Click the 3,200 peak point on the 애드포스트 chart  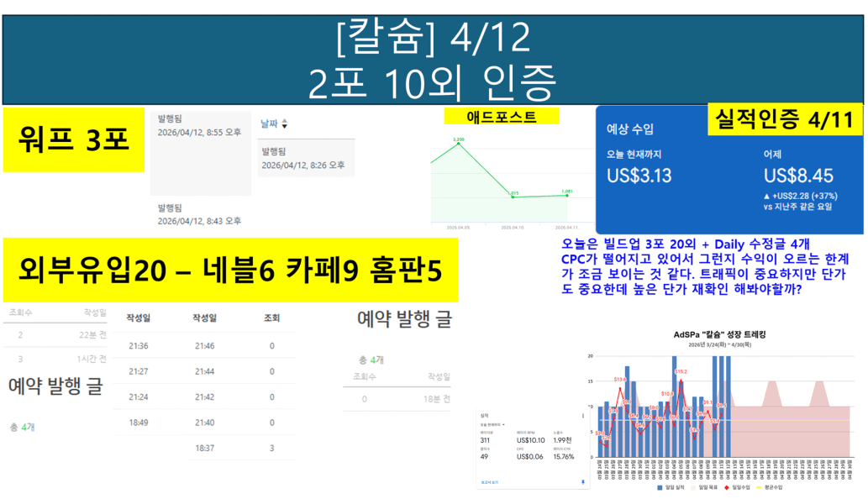(459, 144)
